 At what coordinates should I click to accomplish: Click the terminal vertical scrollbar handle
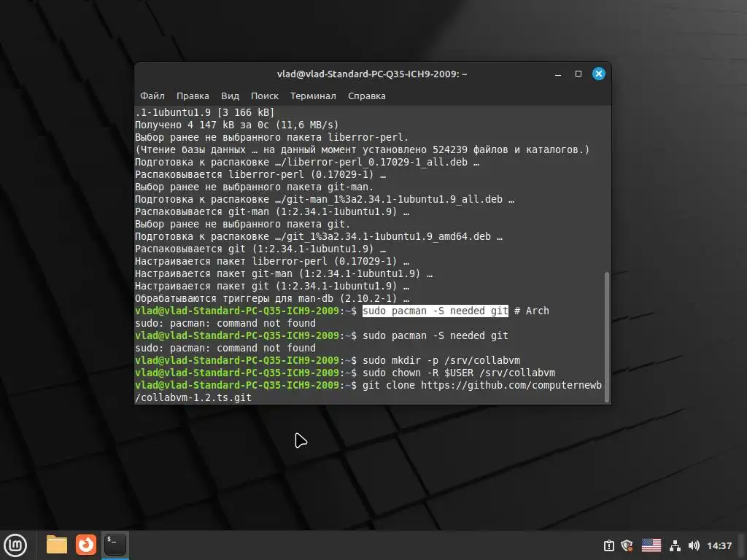[606, 337]
